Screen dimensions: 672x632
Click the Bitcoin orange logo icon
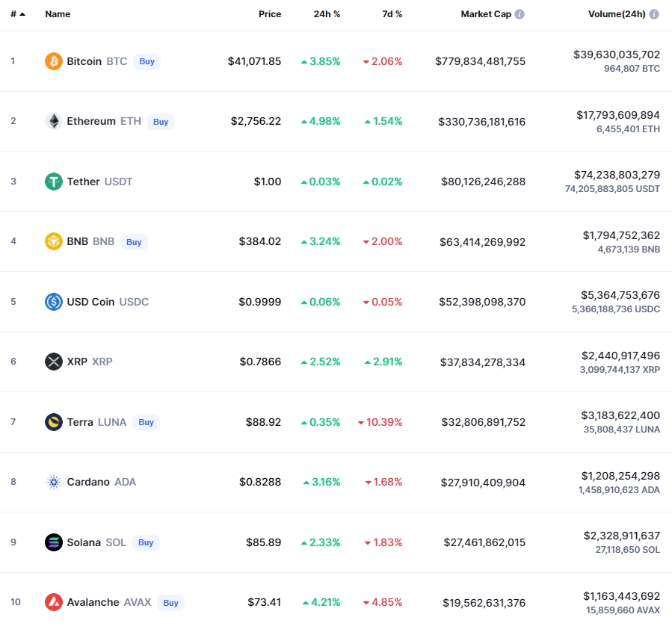click(54, 61)
